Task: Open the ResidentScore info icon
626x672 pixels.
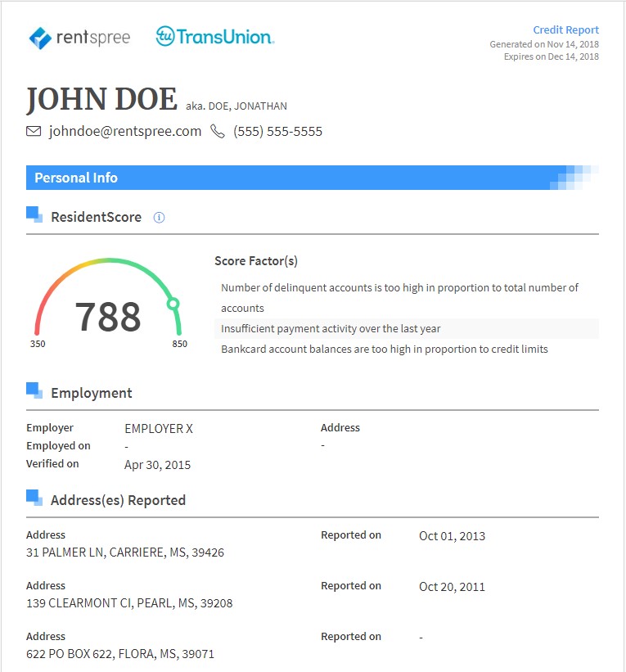Action: coord(159,217)
